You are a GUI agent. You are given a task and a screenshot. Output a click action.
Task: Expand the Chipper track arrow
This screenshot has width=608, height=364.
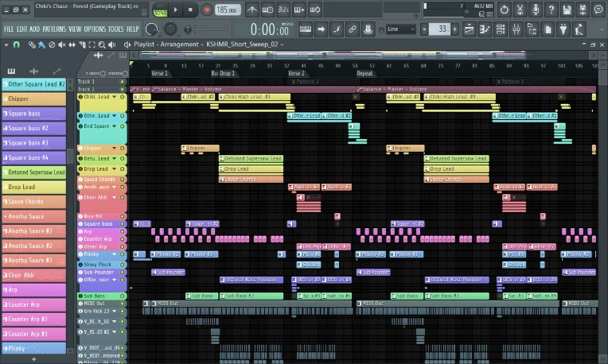pos(115,149)
